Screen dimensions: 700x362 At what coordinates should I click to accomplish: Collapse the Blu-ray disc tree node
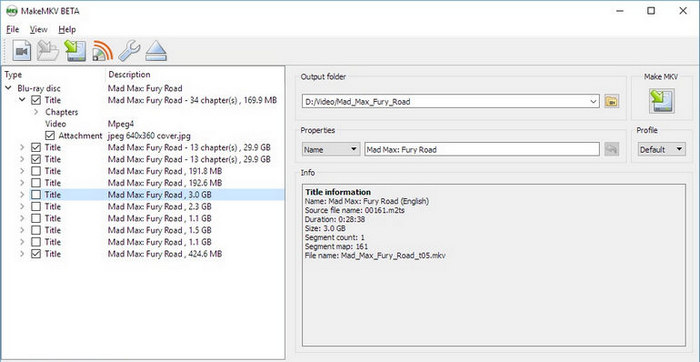8,88
